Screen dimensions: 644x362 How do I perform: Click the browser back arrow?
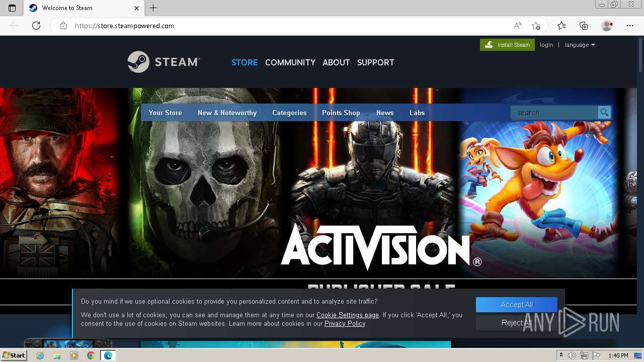tap(14, 26)
